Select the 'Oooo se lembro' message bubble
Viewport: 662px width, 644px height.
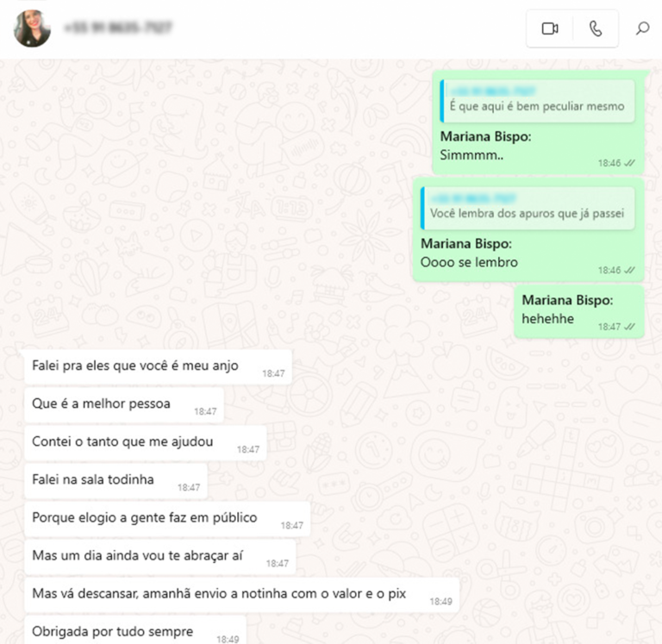click(528, 229)
